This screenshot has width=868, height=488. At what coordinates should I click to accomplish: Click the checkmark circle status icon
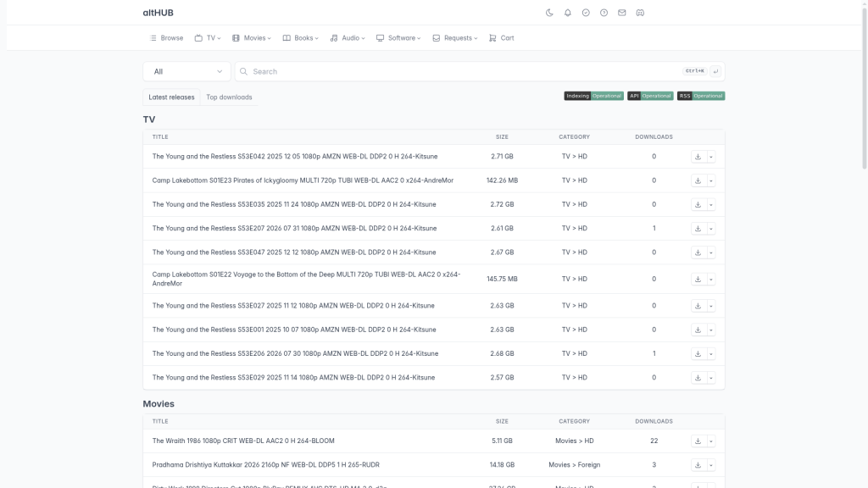click(x=586, y=13)
